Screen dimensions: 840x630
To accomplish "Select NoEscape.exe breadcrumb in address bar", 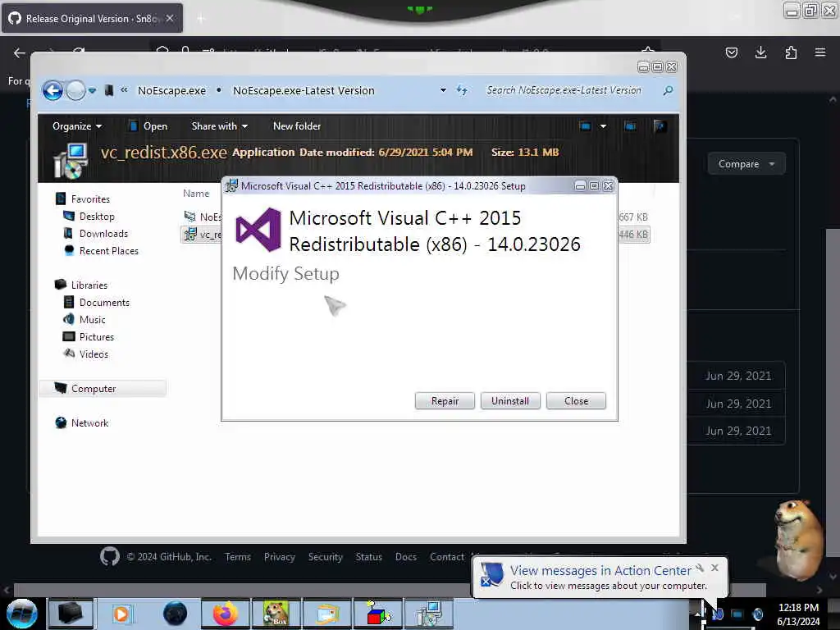I will pos(171,90).
